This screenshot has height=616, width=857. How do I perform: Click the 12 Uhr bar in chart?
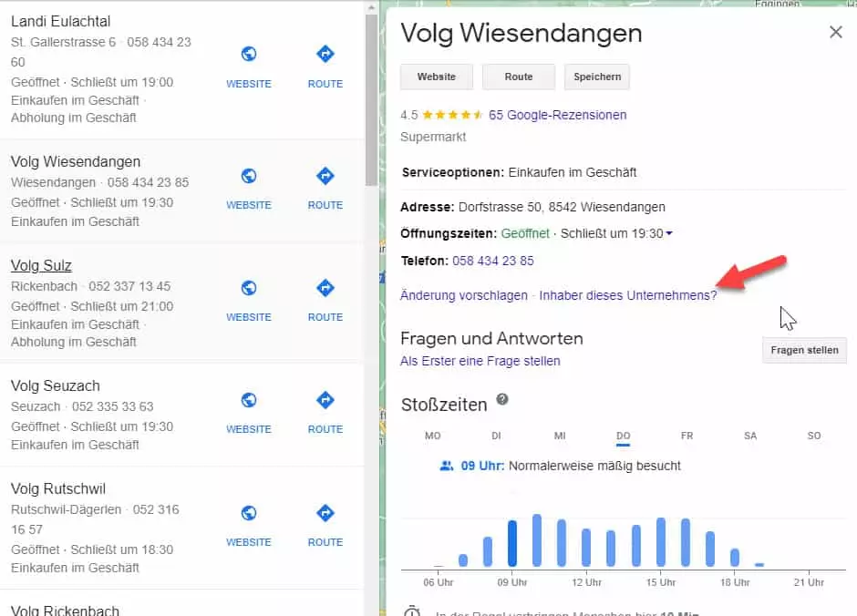click(x=586, y=547)
